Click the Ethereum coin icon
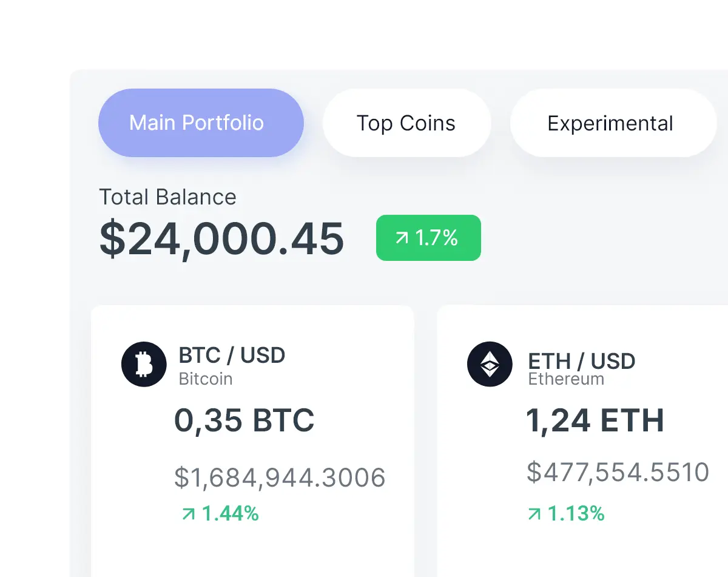This screenshot has height=577, width=728. (490, 365)
